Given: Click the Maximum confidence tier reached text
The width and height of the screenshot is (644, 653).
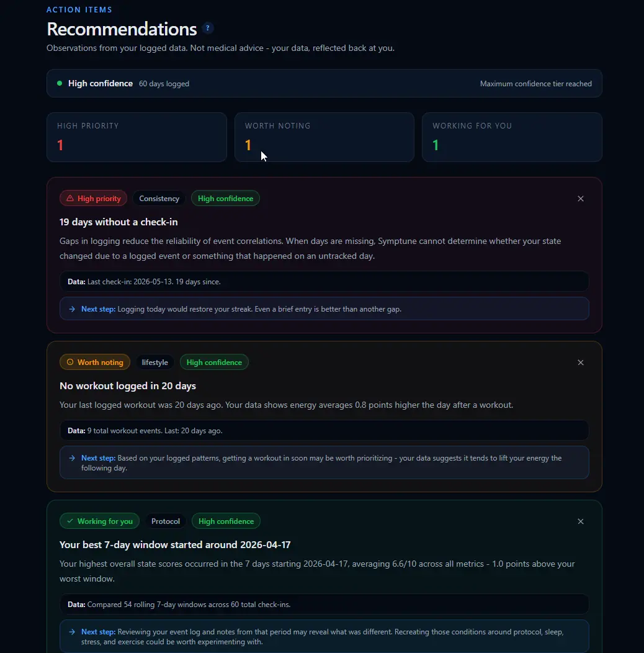Looking at the screenshot, I should (536, 84).
